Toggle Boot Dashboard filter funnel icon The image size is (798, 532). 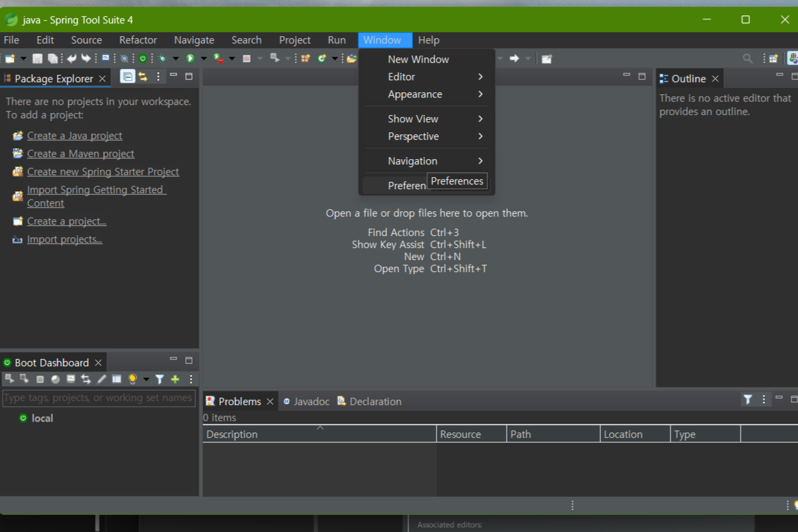pyautogui.click(x=160, y=379)
